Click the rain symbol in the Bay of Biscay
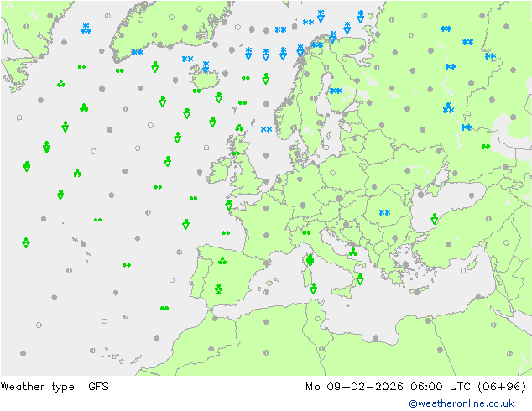This screenshot has height=411, width=532. (226, 232)
